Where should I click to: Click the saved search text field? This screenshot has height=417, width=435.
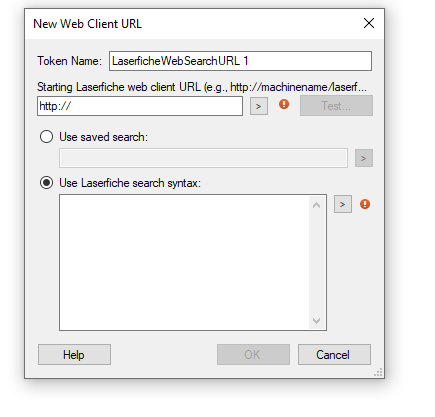pyautogui.click(x=203, y=158)
